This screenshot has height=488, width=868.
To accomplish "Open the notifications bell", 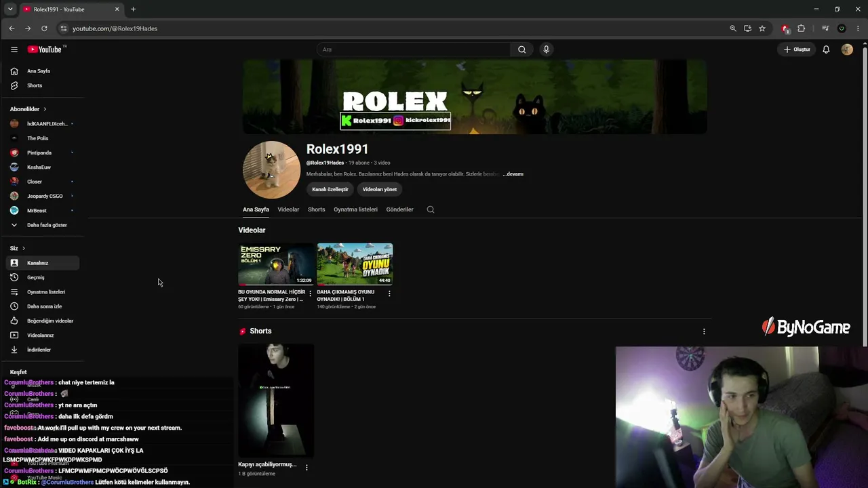I will pos(826,49).
